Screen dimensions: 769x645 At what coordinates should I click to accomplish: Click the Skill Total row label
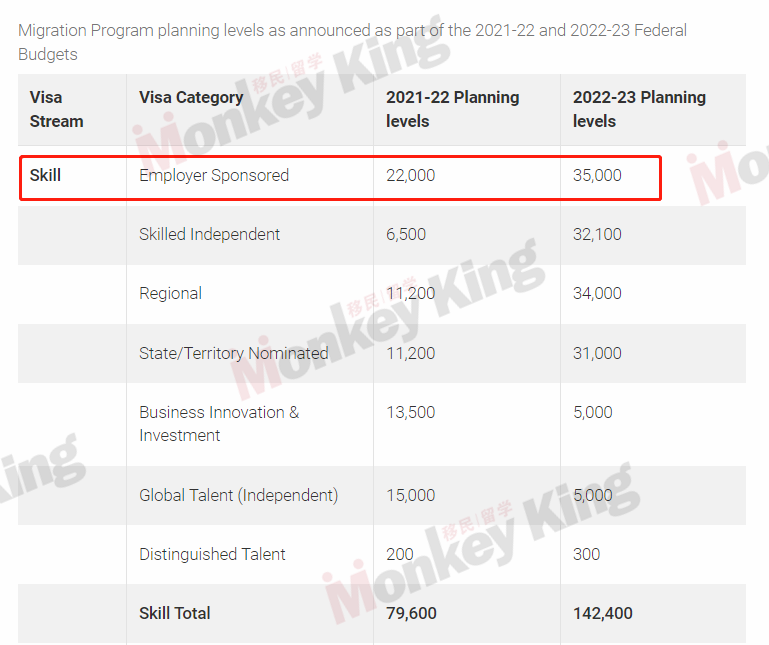175,613
